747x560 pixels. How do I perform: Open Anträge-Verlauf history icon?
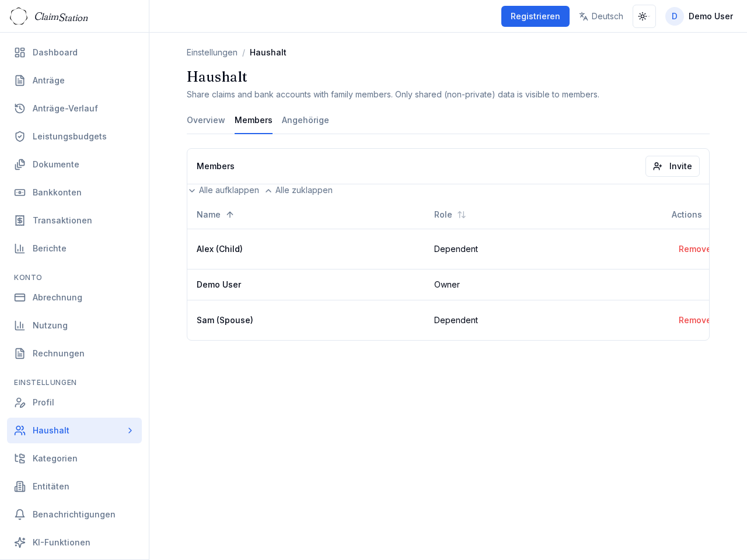(x=20, y=108)
